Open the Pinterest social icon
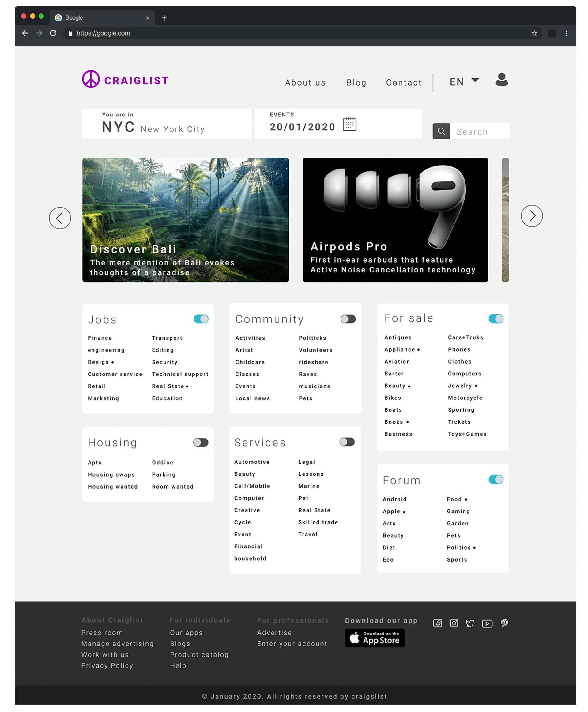588x712 pixels. point(504,623)
